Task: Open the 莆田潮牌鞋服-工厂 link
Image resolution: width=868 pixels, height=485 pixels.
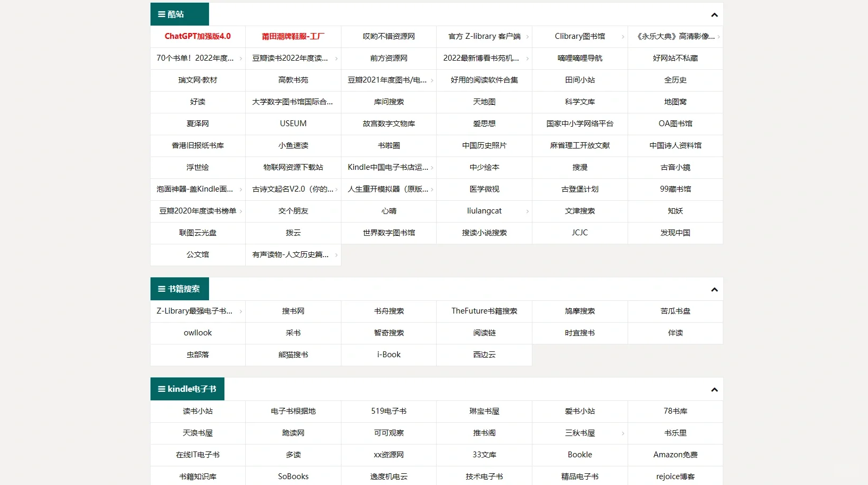Action: coord(293,37)
